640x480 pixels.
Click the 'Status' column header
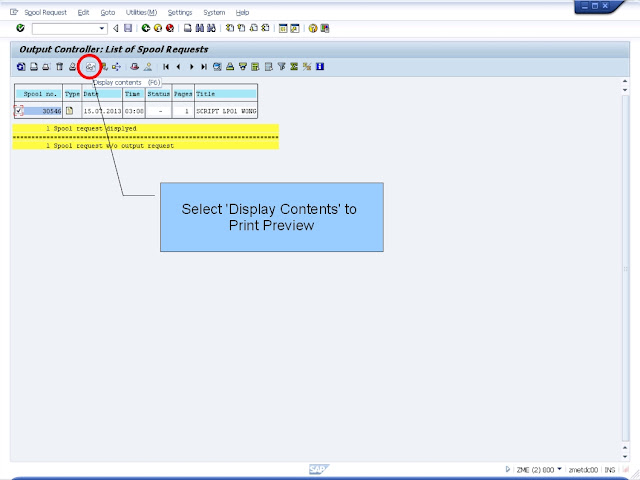159,94
